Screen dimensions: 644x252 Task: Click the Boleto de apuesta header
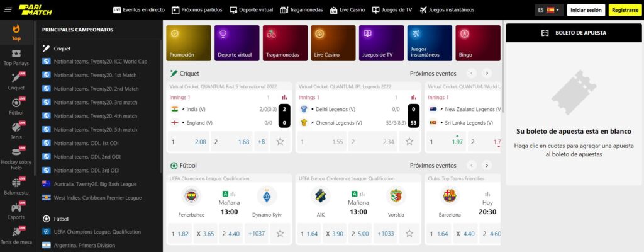pos(575,33)
